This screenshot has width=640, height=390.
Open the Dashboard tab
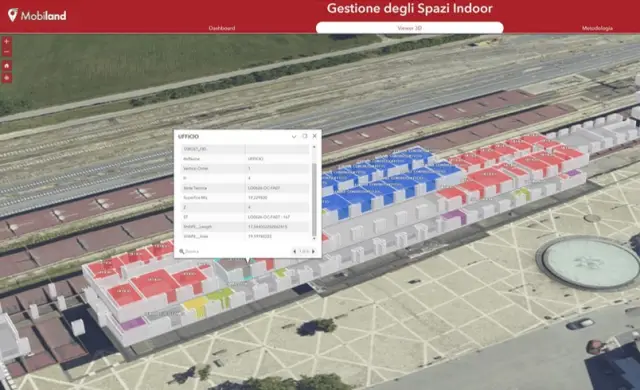point(222,28)
